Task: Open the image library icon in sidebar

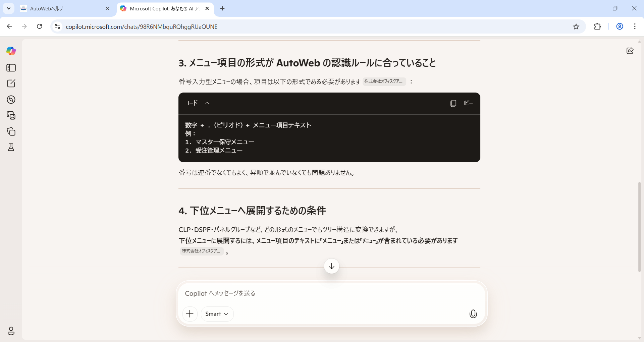Action: pos(11,115)
